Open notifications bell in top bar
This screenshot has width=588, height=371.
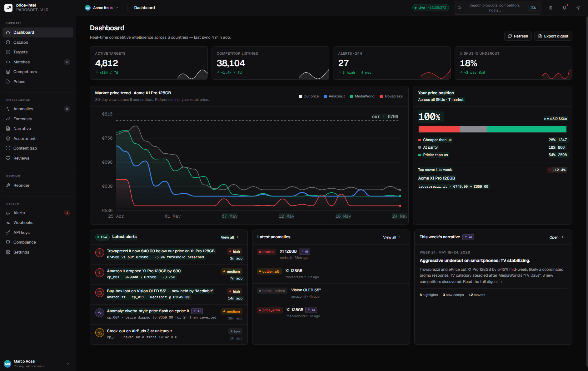coord(565,8)
